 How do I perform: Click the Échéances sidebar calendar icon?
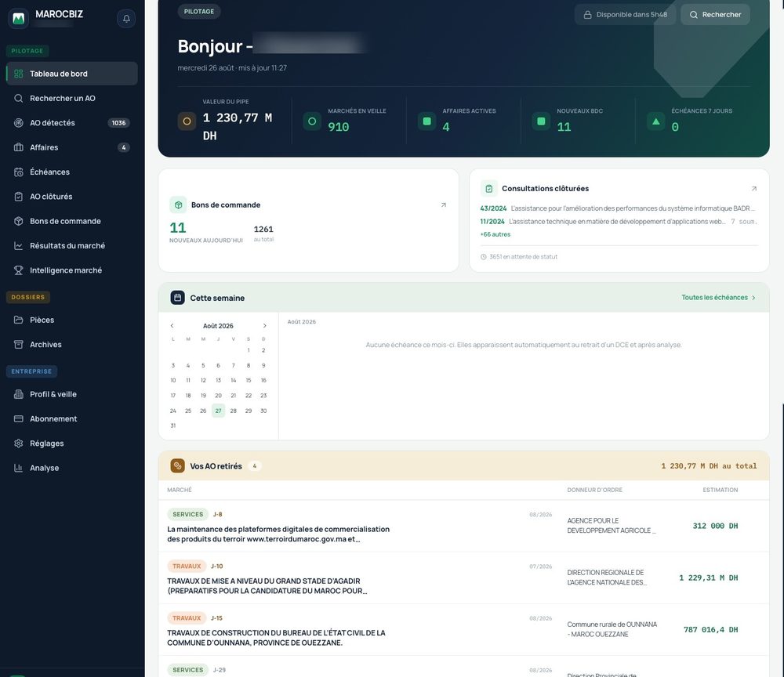coord(19,172)
